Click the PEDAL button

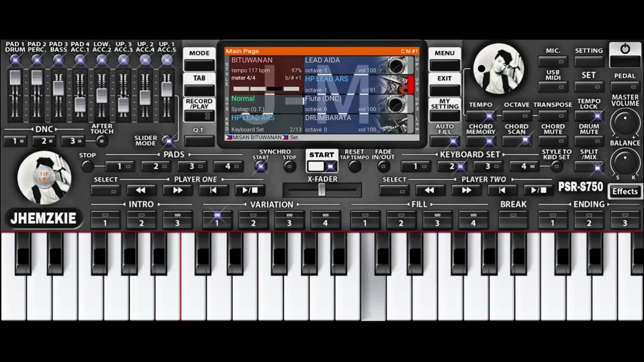point(625,87)
